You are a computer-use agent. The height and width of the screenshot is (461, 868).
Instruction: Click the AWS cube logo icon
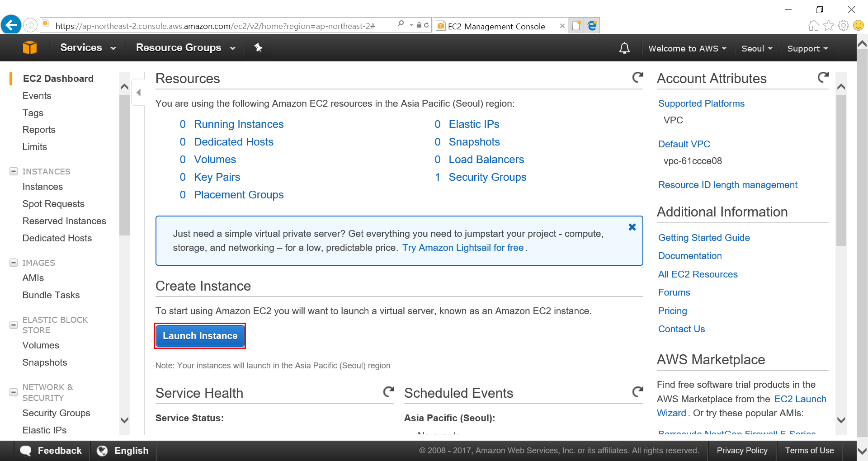pyautogui.click(x=30, y=47)
